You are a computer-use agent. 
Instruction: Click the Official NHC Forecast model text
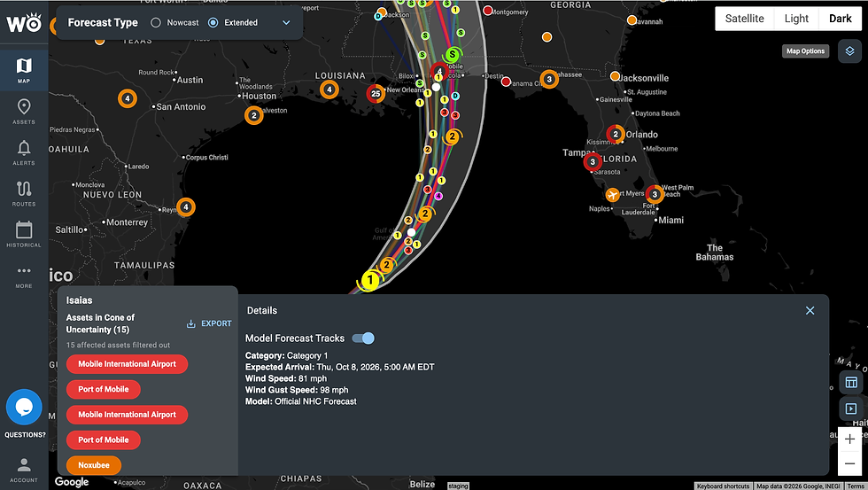(x=315, y=401)
